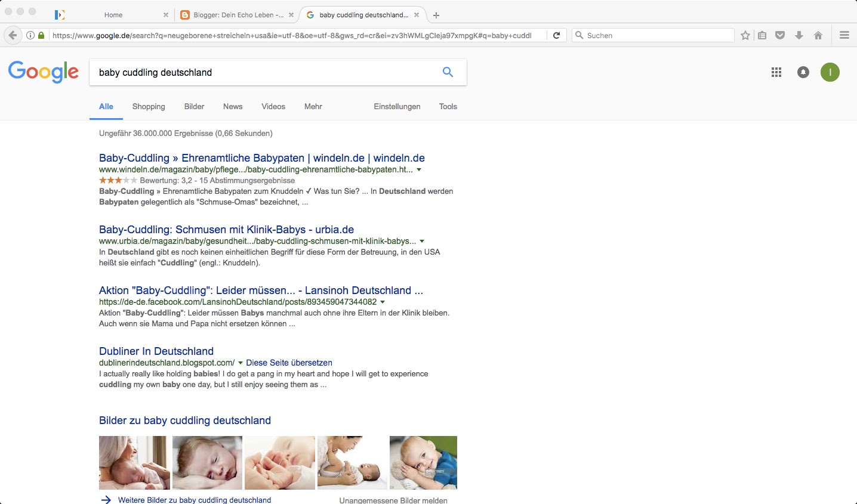Click the three-star rating of windeln.de result
This screenshot has width=857, height=504.
pos(118,180)
